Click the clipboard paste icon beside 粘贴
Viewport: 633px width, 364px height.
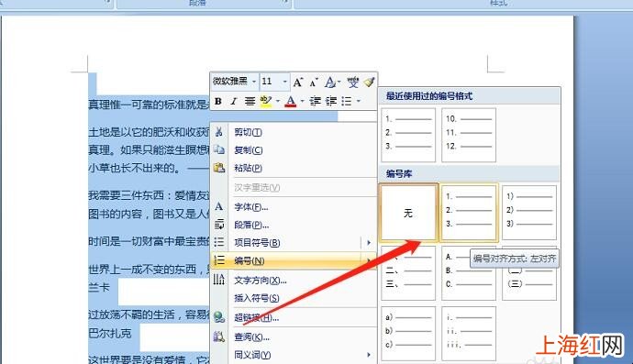(x=219, y=168)
